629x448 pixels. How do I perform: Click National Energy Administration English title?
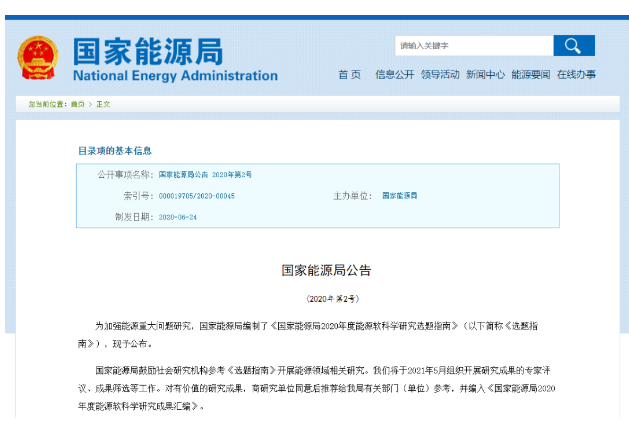[x=175, y=76]
